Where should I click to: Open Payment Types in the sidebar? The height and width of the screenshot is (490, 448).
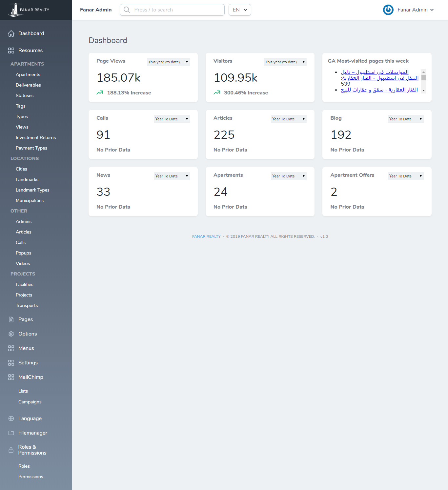click(31, 148)
